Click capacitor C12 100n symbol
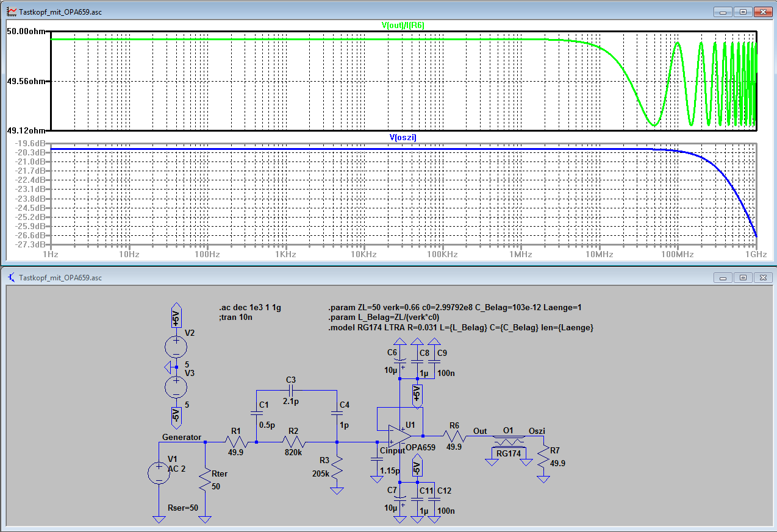This screenshot has height=532, width=777. (434, 500)
